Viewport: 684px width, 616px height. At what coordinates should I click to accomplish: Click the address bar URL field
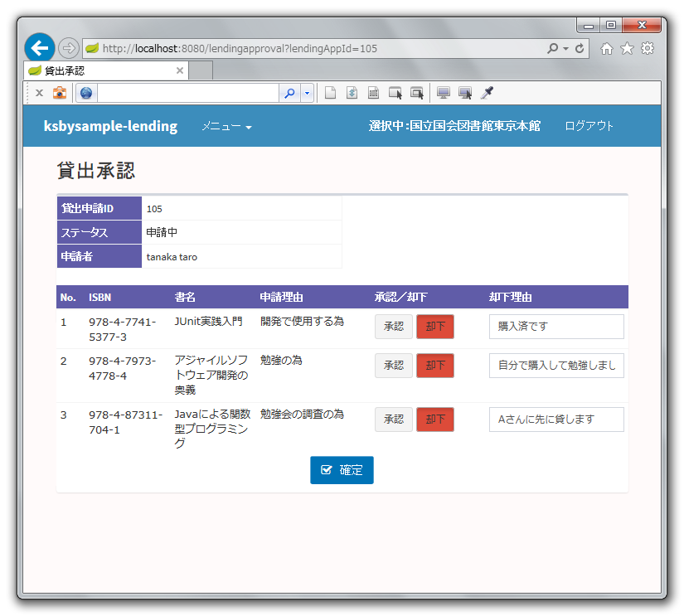point(314,48)
